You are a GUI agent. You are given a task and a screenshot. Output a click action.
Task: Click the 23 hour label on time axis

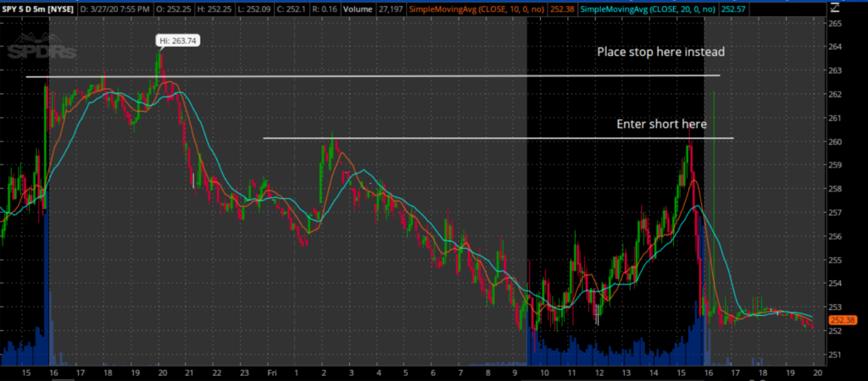[x=243, y=373]
